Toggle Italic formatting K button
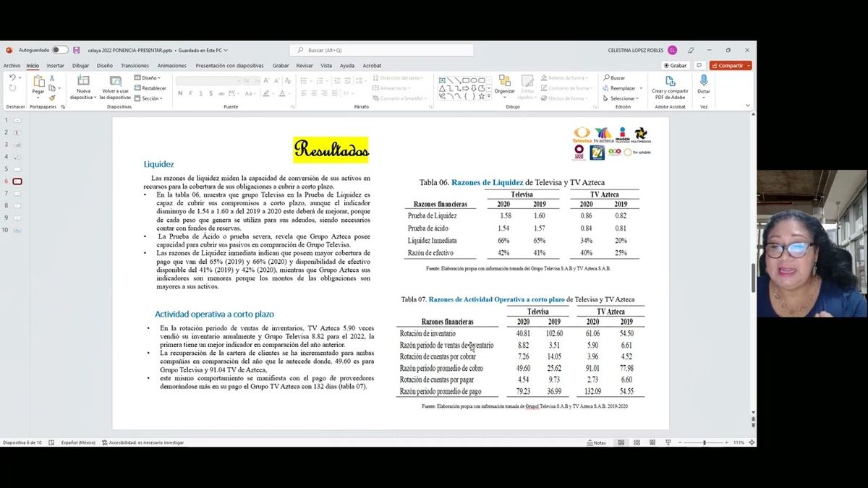Viewport: 868px width, 488px height. pos(190,93)
